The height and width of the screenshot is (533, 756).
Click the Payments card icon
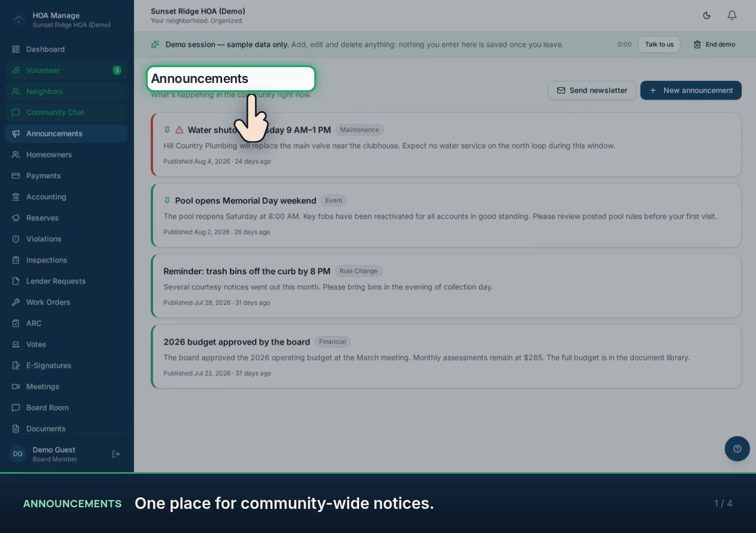point(16,176)
